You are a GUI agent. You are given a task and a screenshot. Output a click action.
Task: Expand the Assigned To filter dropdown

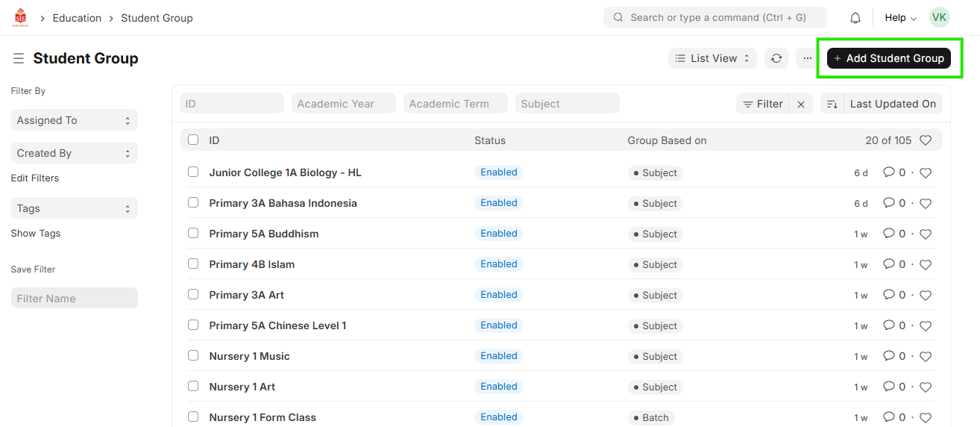click(x=74, y=120)
